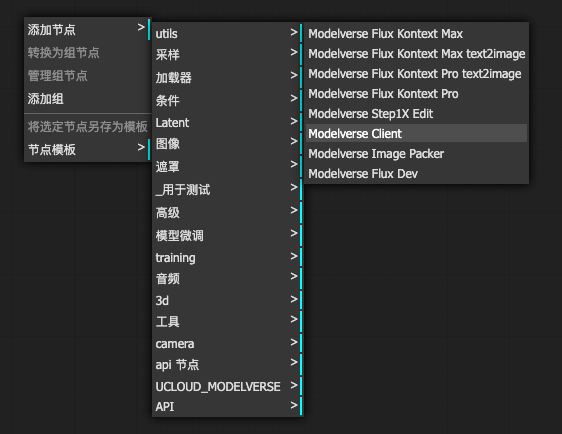Expand the UCLOUD_MODELVERSE category

(x=228, y=386)
